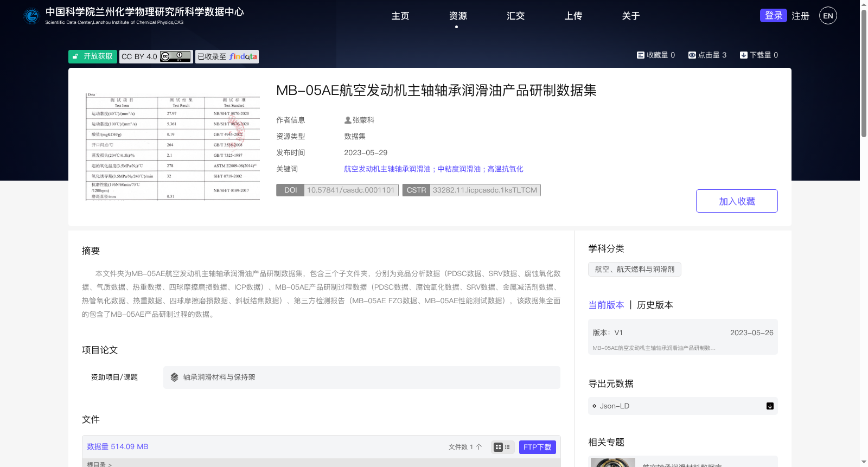Open the keyword link 中粘度润滑油
This screenshot has height=467, width=868.
pos(459,169)
